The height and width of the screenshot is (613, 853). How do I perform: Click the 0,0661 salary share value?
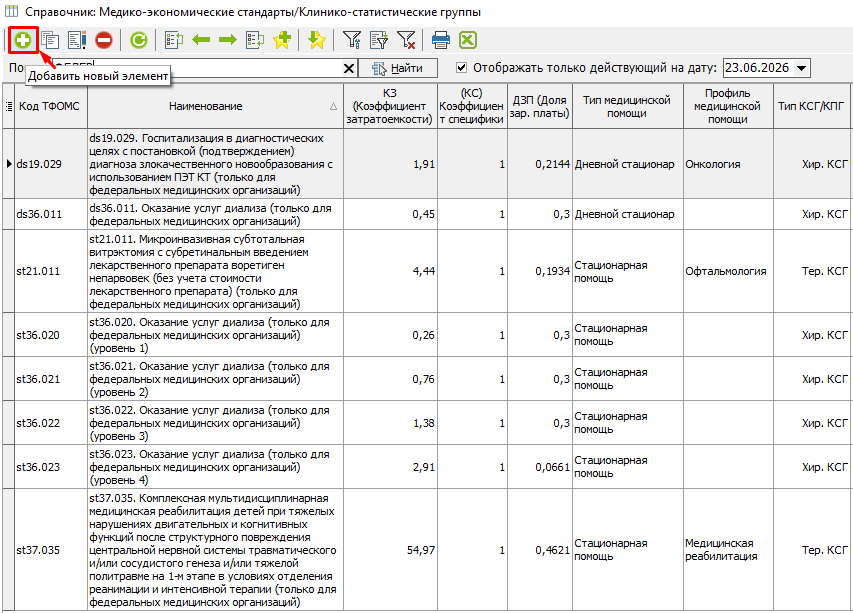tap(552, 467)
